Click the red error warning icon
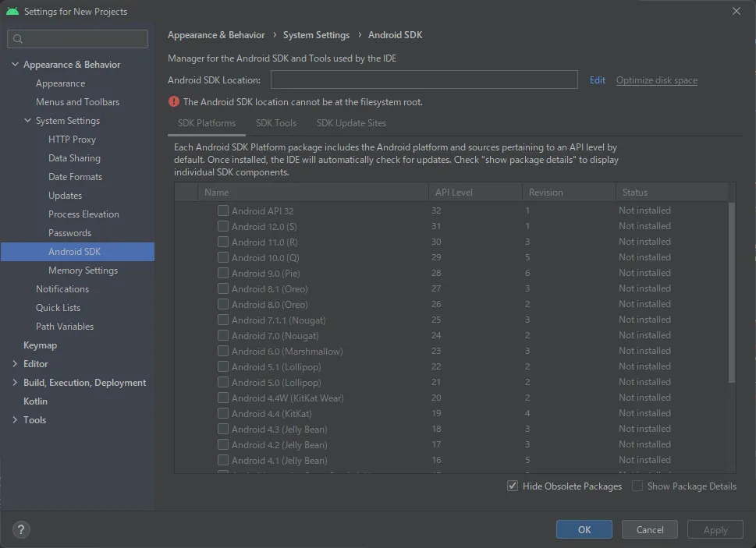The width and height of the screenshot is (756, 548). pyautogui.click(x=174, y=102)
